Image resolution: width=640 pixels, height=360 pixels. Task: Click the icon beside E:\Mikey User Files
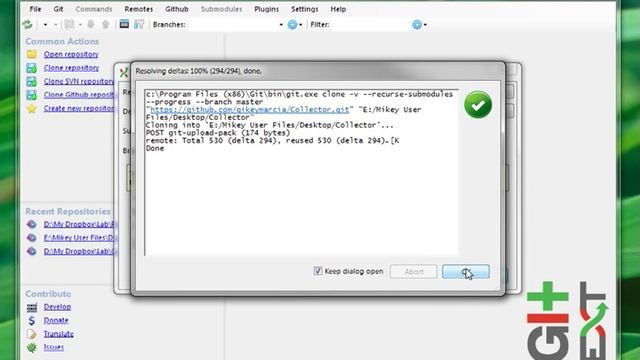click(x=31, y=238)
